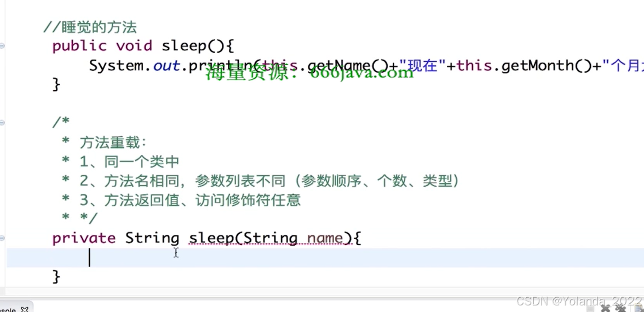This screenshot has height=312, width=644.
Task: Click comment line '3、方法返回值、访问修饰符任意'
Action: coord(190,200)
